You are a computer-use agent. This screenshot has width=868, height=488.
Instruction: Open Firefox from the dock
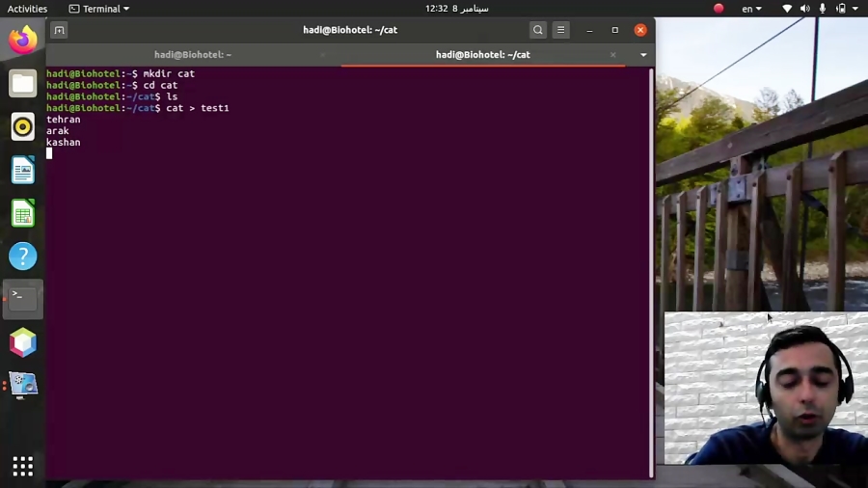point(23,40)
